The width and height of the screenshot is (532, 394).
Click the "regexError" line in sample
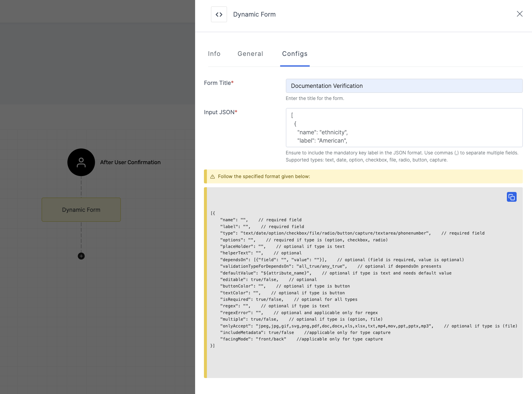click(299, 313)
